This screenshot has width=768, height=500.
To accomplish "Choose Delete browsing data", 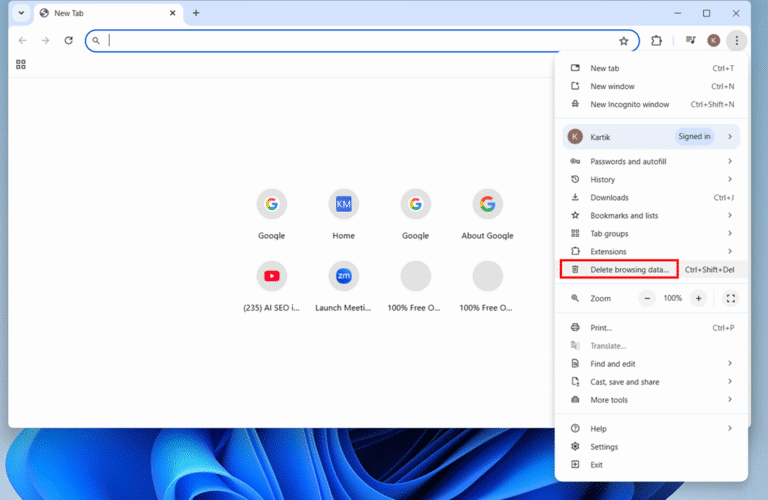I will [x=651, y=269].
